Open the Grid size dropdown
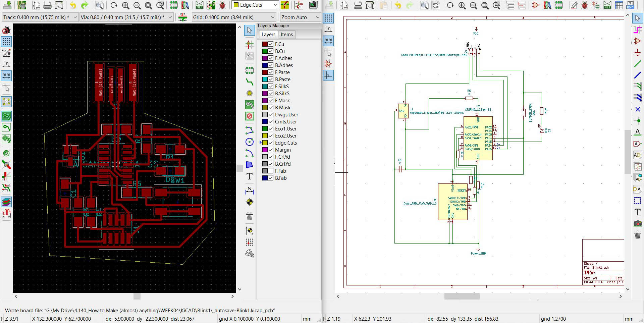The image size is (644, 323). pos(234,17)
